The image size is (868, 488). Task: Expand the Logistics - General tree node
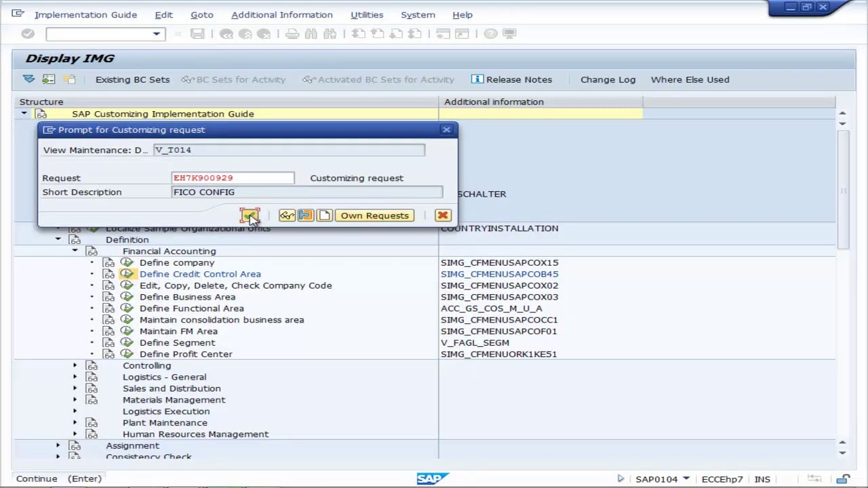click(x=75, y=377)
